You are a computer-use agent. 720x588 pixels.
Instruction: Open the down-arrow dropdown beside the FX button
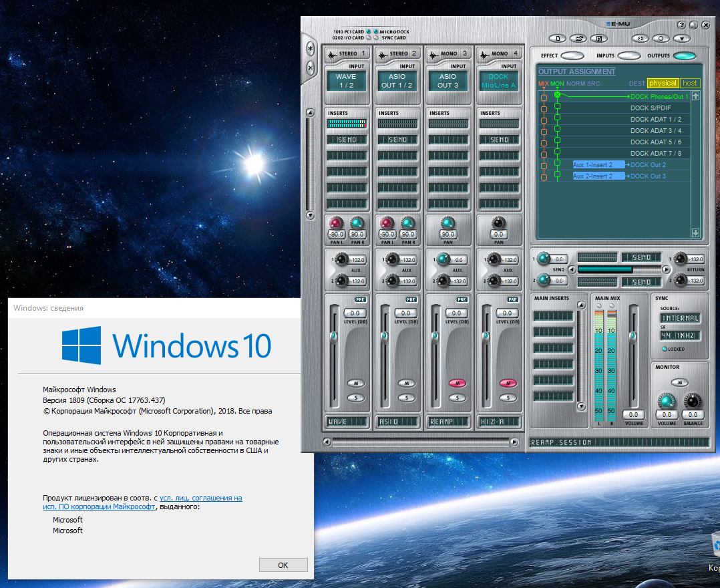682,39
